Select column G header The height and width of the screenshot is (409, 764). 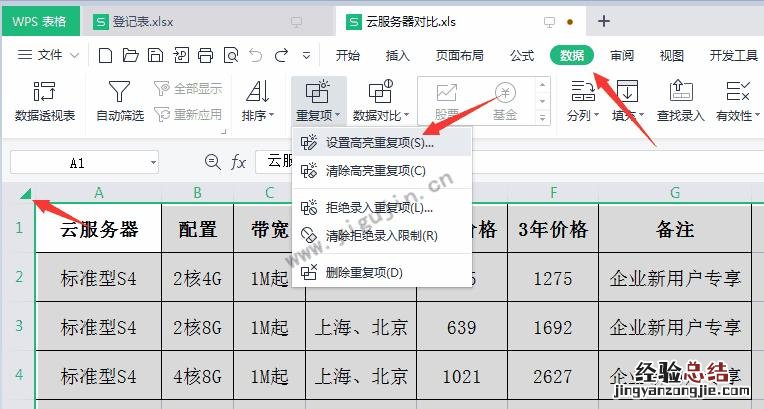pos(675,193)
